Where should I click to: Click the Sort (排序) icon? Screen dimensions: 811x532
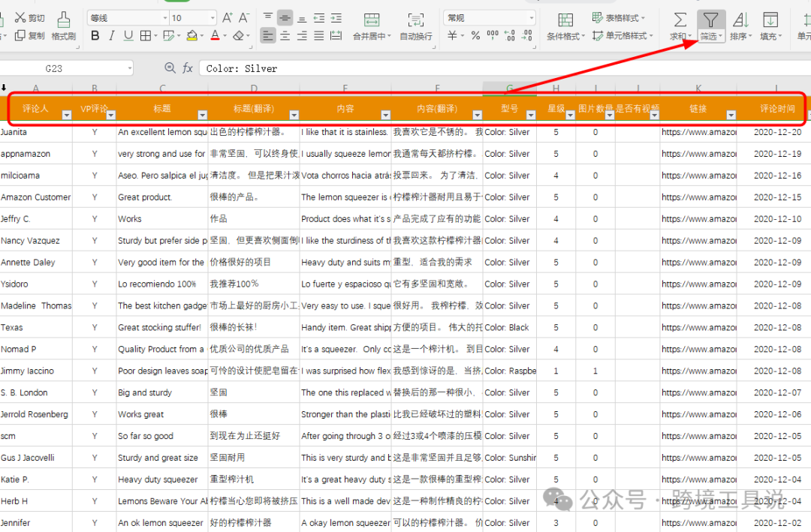click(x=740, y=20)
